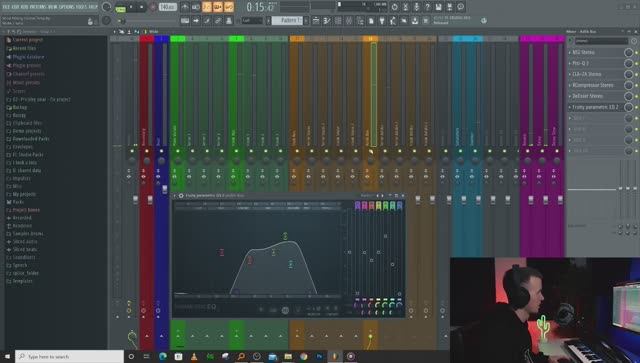This screenshot has width=640, height=363.
Task: Click the Pro-Q 2 slot mix knob
Action: click(x=629, y=63)
